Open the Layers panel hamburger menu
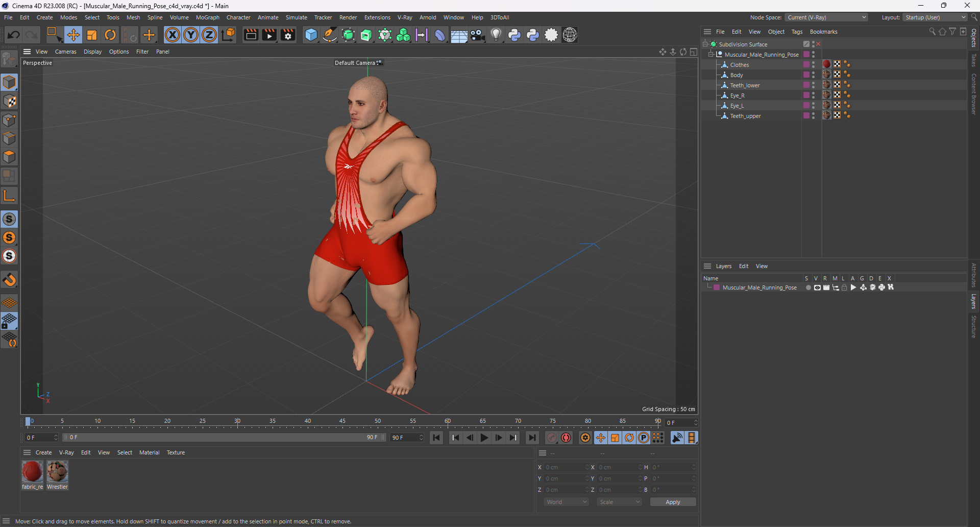980x527 pixels. tap(707, 266)
